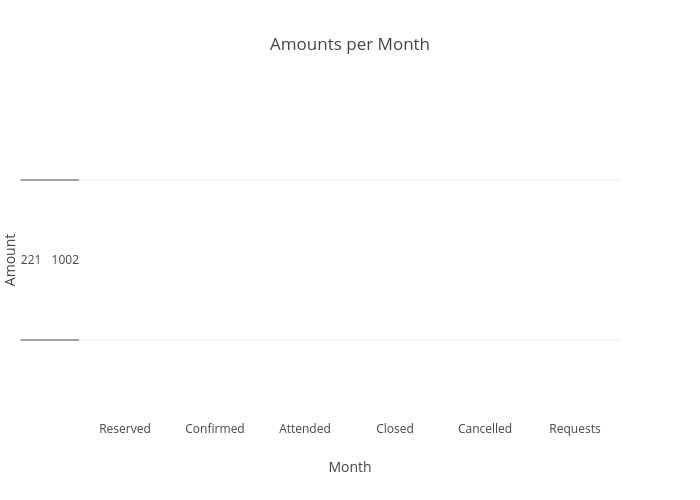Click the "1002" y-axis tick label
Viewport: 700px width, 500px height.
tap(65, 260)
